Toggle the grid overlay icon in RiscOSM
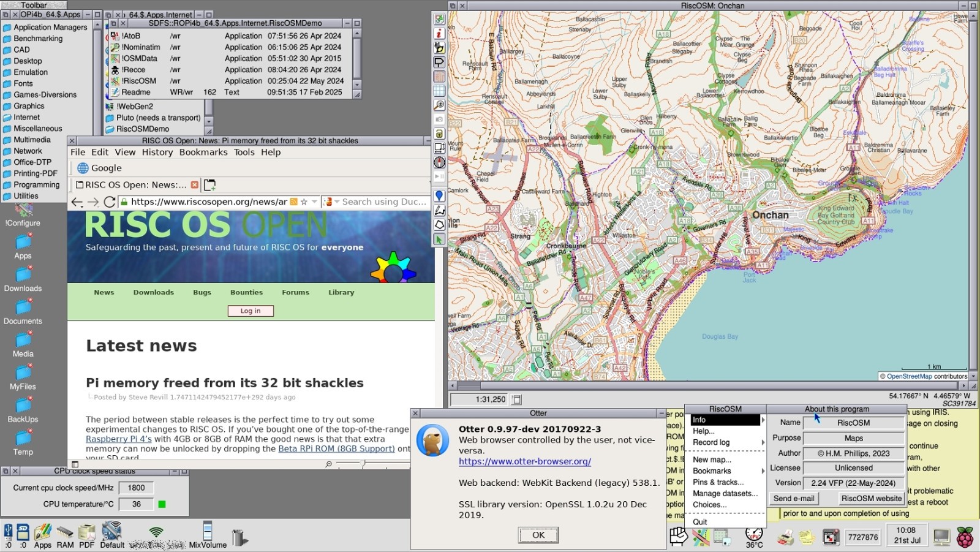This screenshot has width=980, height=552. 439,91
